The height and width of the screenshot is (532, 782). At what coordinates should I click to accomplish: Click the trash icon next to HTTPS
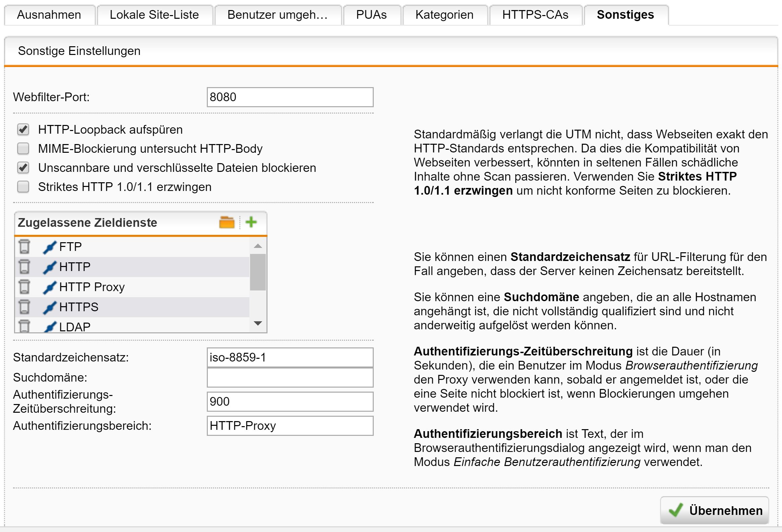pyautogui.click(x=24, y=307)
